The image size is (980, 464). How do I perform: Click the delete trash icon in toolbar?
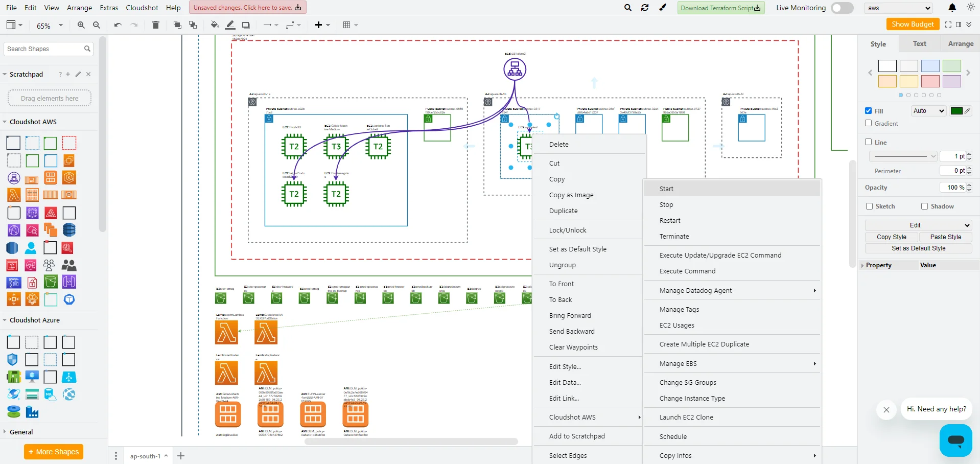coord(156,25)
